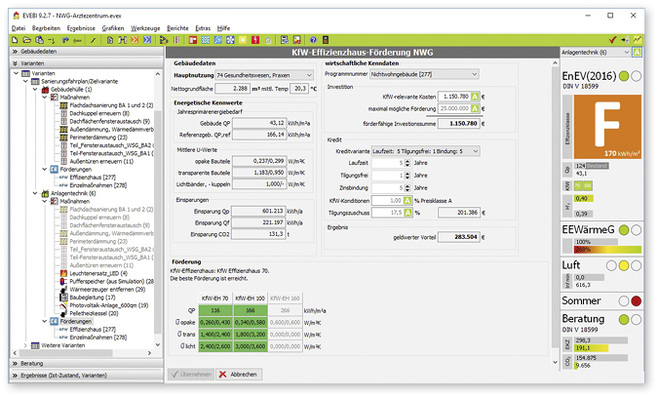Select Pelletheizkessel (20) in the tree

point(89,314)
